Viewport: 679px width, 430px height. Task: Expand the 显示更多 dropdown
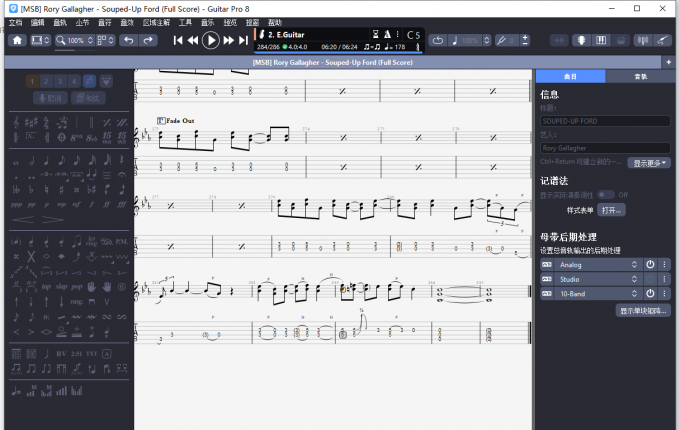650,162
